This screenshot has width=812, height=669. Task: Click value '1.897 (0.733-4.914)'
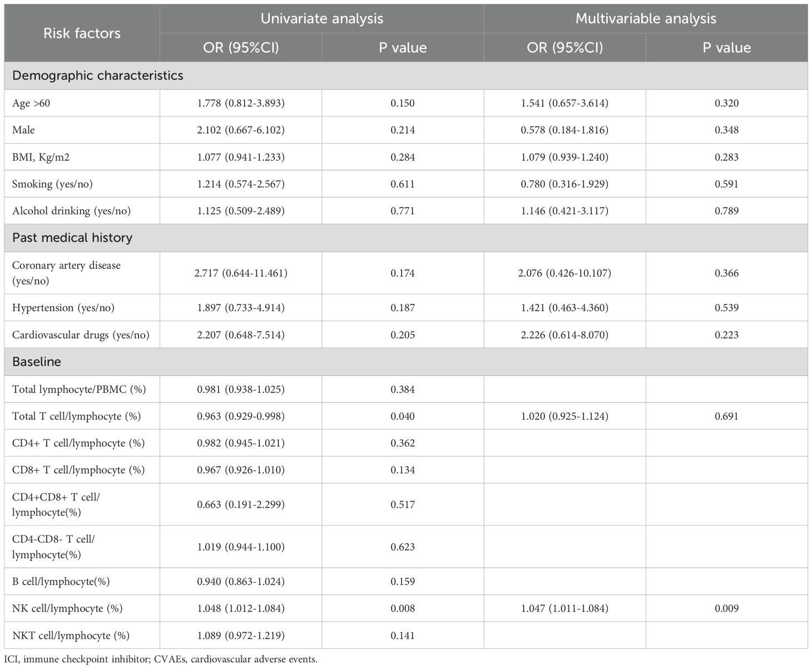point(241,308)
